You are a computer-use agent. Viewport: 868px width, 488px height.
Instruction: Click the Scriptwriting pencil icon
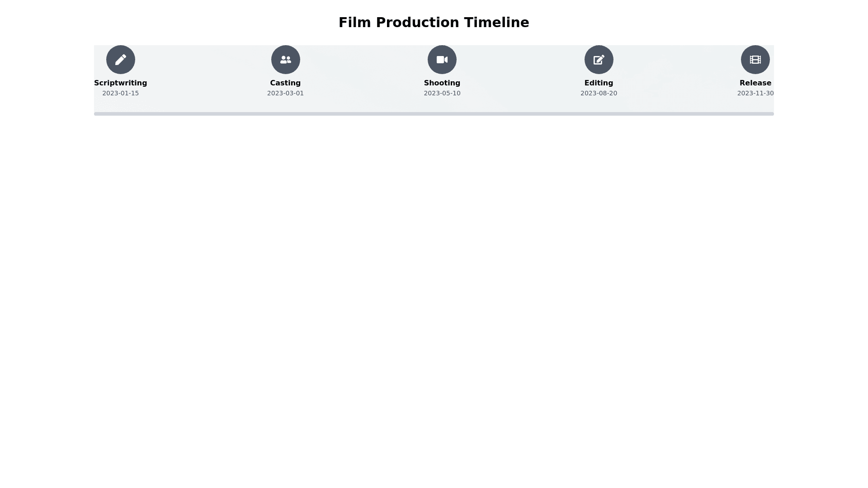tap(121, 60)
